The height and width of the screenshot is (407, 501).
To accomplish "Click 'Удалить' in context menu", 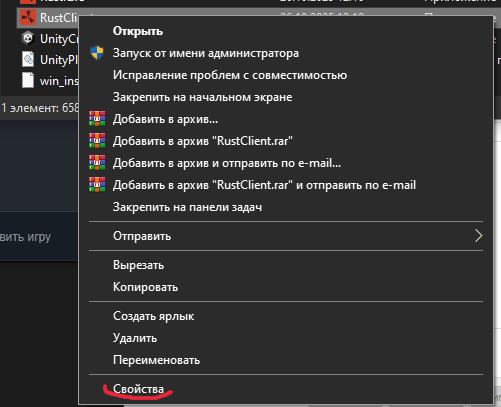I will (x=135, y=338).
